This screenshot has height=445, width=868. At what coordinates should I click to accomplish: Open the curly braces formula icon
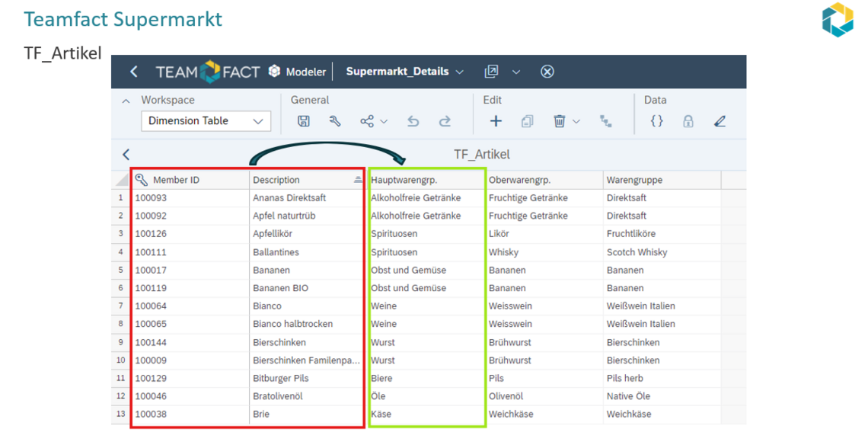click(x=656, y=121)
